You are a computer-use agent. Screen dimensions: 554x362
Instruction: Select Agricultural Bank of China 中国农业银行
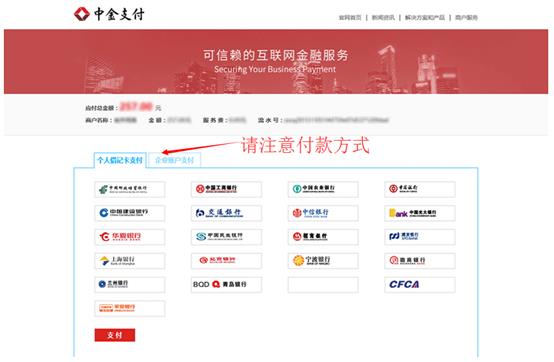click(323, 189)
